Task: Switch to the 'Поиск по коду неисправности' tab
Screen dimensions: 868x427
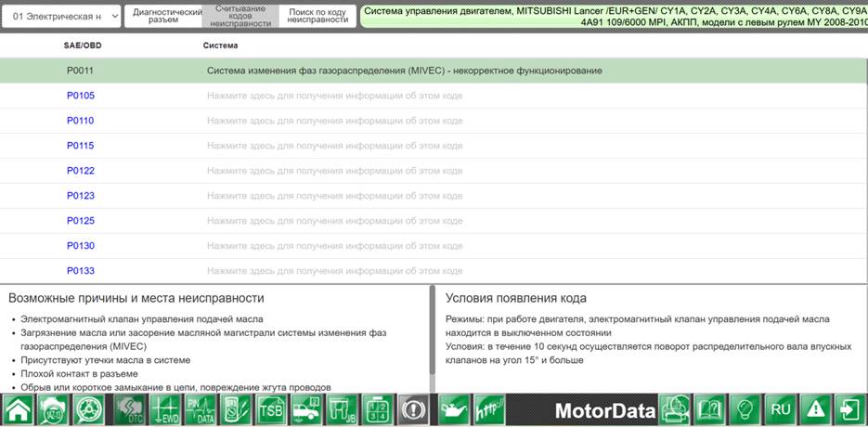Action: click(x=317, y=17)
